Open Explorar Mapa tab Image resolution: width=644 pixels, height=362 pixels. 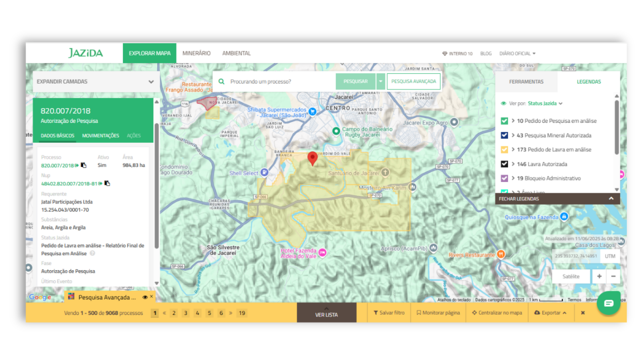(149, 53)
